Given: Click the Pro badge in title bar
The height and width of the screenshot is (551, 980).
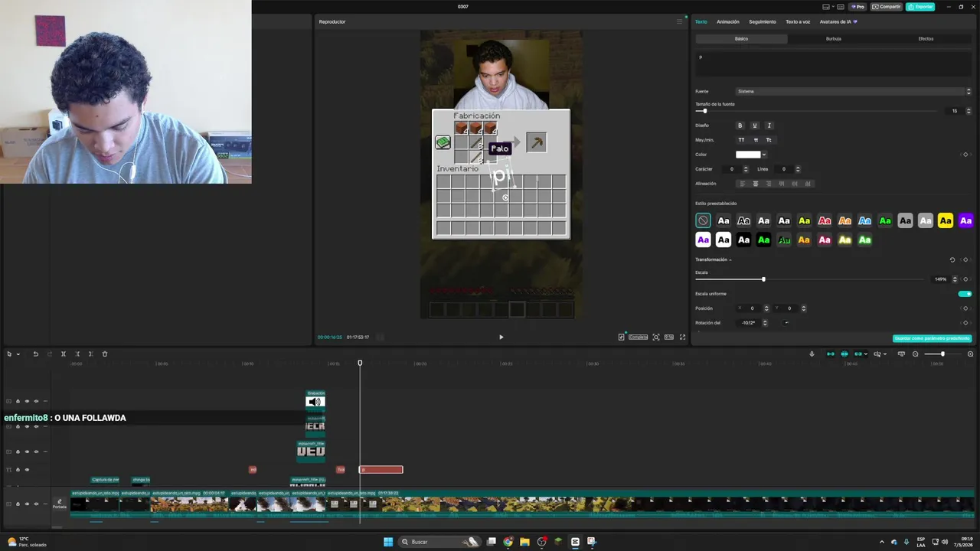Looking at the screenshot, I should (x=857, y=7).
